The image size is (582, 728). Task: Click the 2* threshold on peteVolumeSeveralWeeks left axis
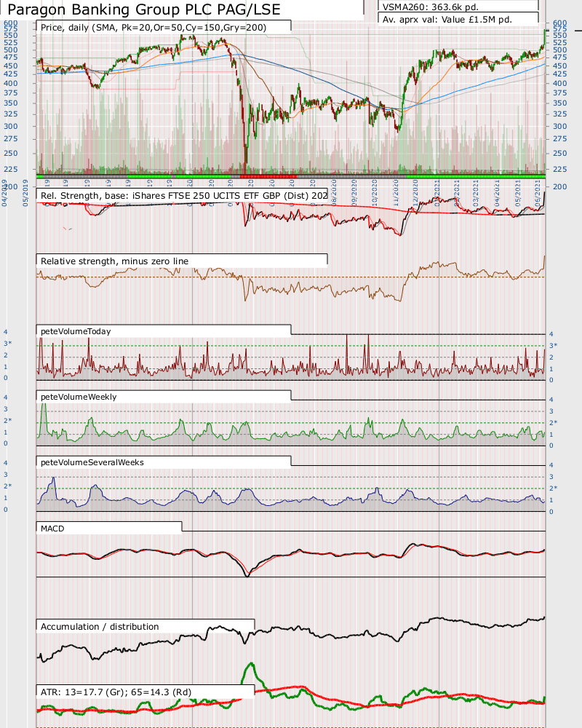point(8,486)
